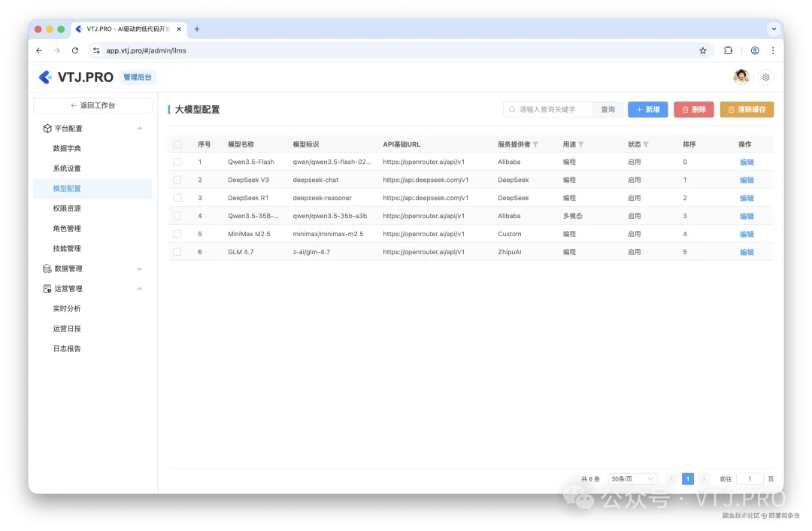812x531 pixels.
Task: Click the 数据管理 database icon
Action: [x=47, y=269]
